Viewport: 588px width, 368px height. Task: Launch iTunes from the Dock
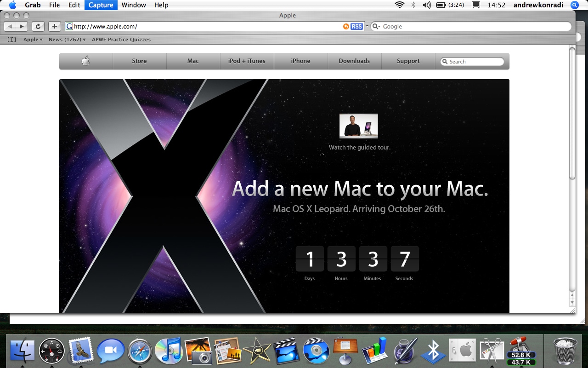[169, 352]
